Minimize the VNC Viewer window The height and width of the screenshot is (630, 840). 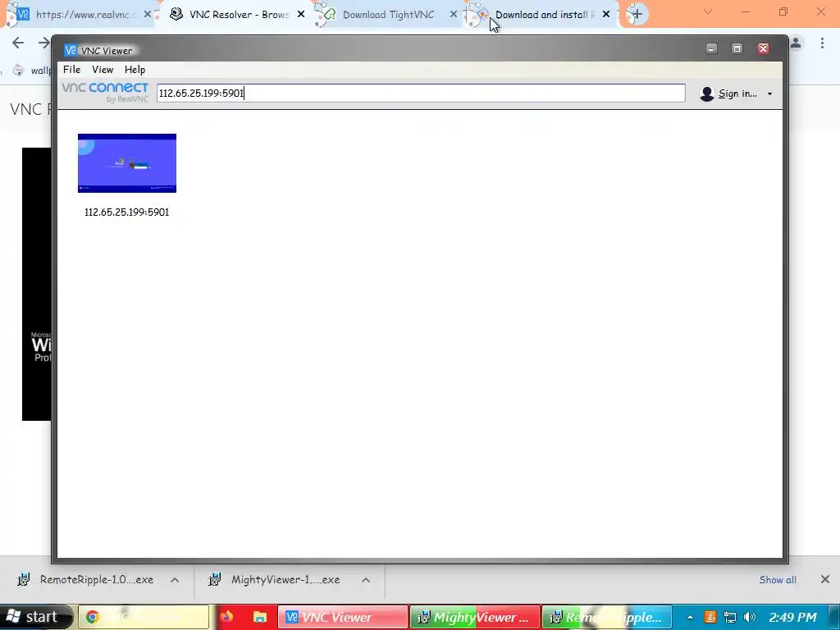click(x=711, y=48)
